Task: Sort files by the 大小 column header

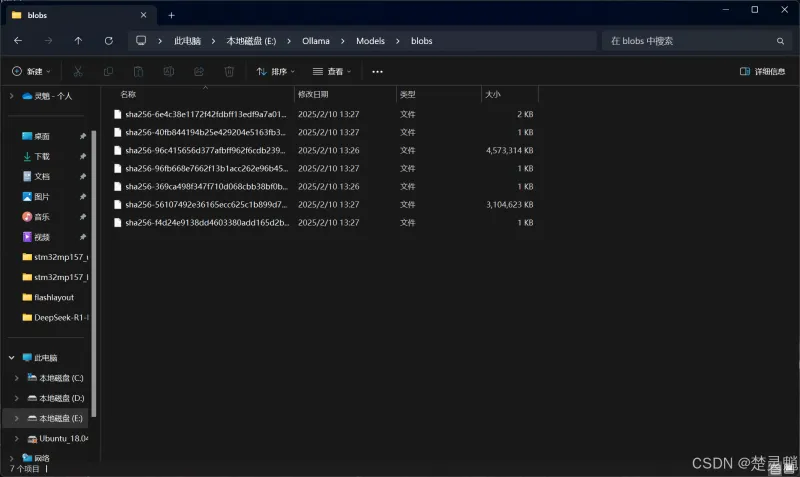Action: coord(508,94)
